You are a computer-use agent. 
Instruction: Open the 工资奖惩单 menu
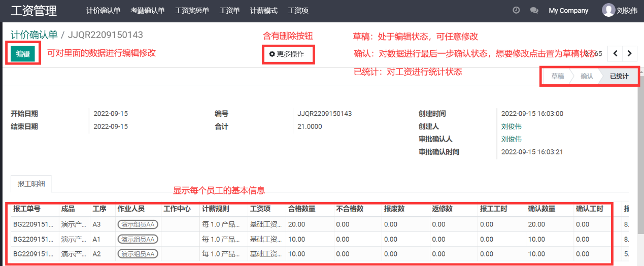tap(191, 11)
